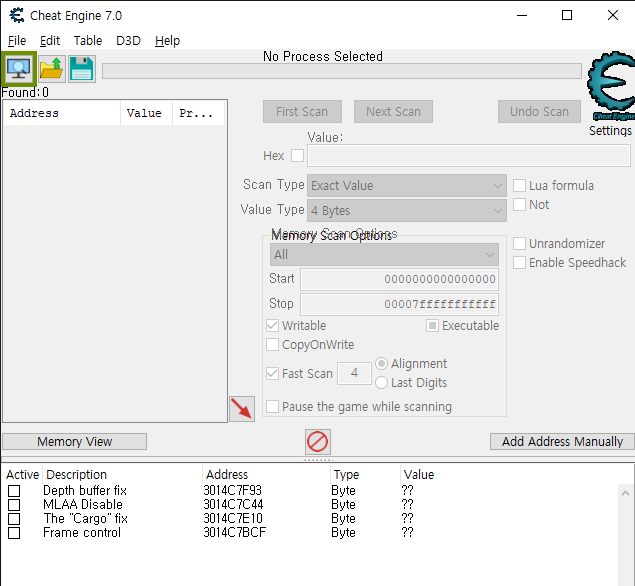
Task: Open the Table menu
Action: (x=88, y=40)
